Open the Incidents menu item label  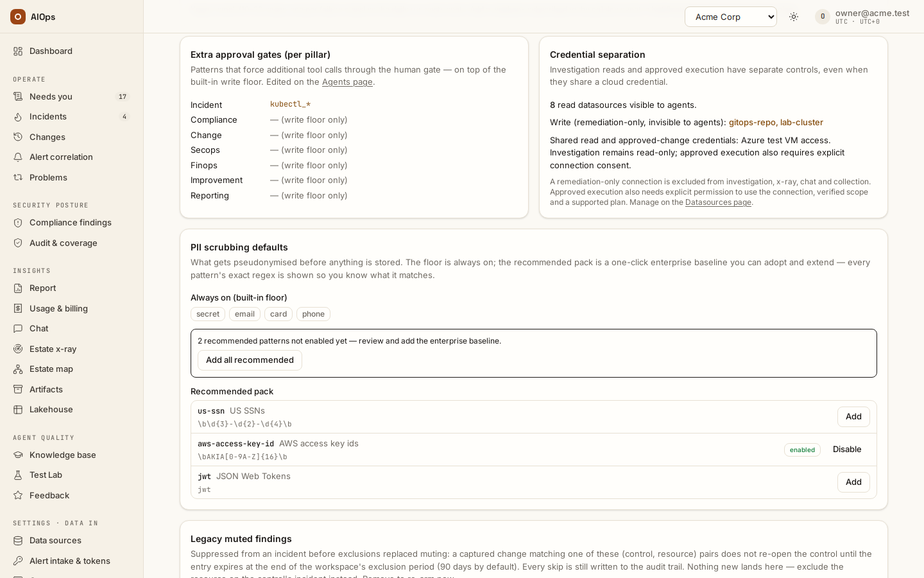pos(48,117)
